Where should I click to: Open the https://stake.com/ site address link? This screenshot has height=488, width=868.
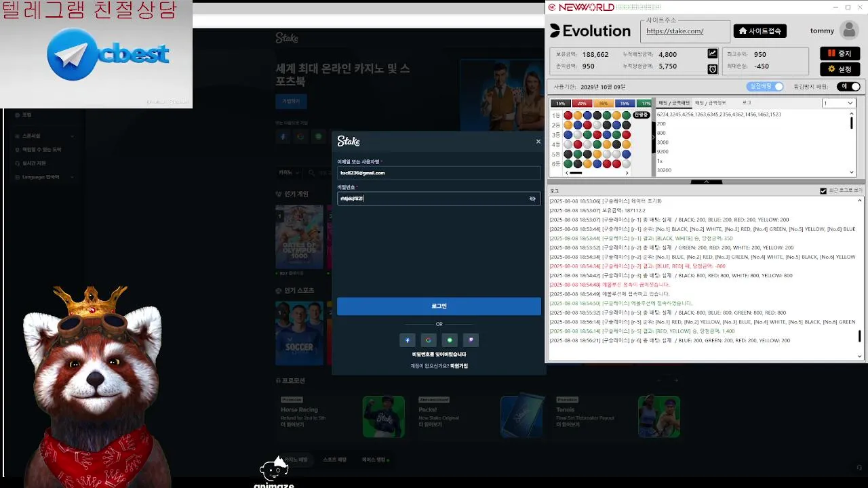(x=675, y=31)
